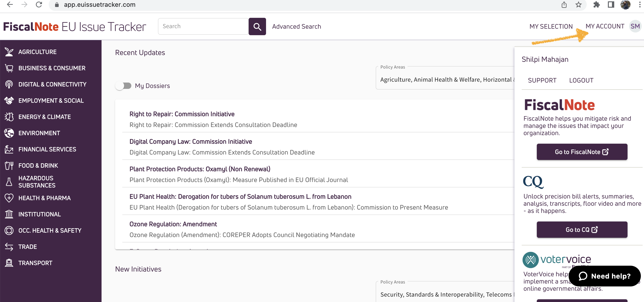Reload the page with refresh icon
644x302 pixels.
[x=39, y=5]
